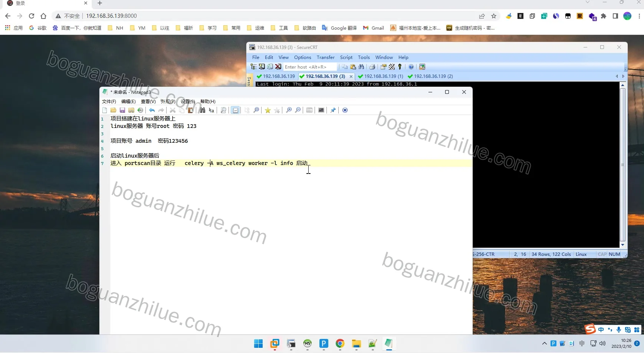
Task: Focus the Enter host field in SecureCRT
Action: [x=310, y=67]
